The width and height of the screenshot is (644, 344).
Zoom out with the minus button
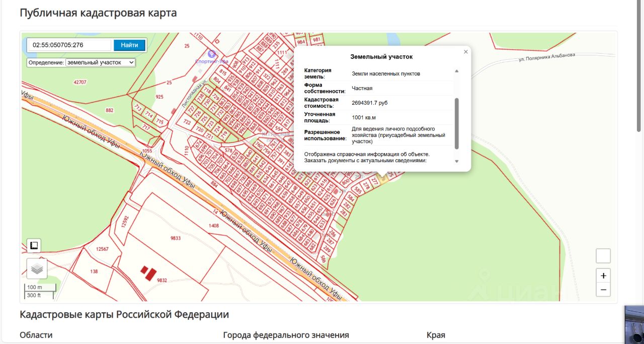point(603,290)
